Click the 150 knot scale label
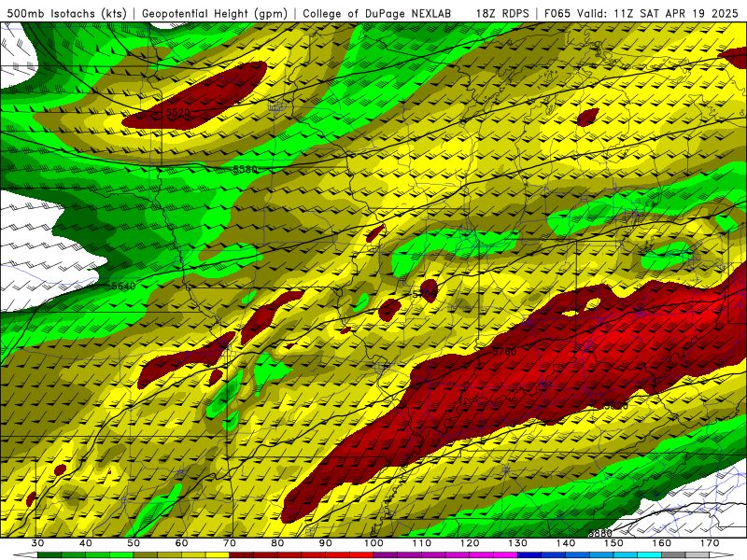This screenshot has height=560, width=747. (613, 543)
